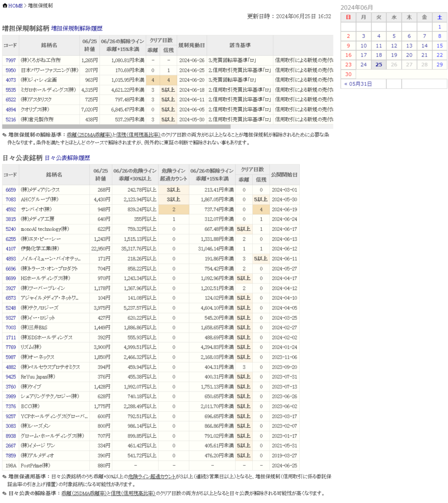This screenshot has width=448, height=503.
Task: Open stock code 6522 link
Action: tap(11, 100)
